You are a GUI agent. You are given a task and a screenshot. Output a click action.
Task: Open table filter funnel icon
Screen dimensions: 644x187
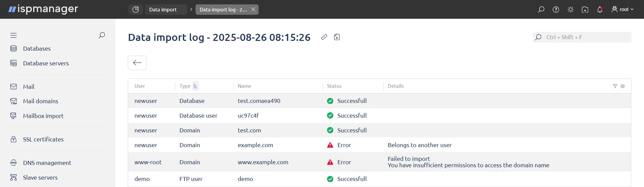(615, 86)
